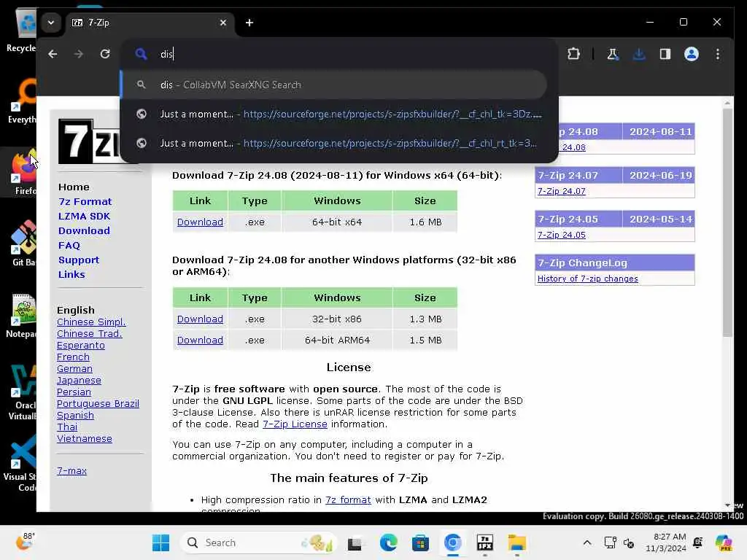Open the tab search dropdown arrow
The image size is (747, 560).
(51, 23)
